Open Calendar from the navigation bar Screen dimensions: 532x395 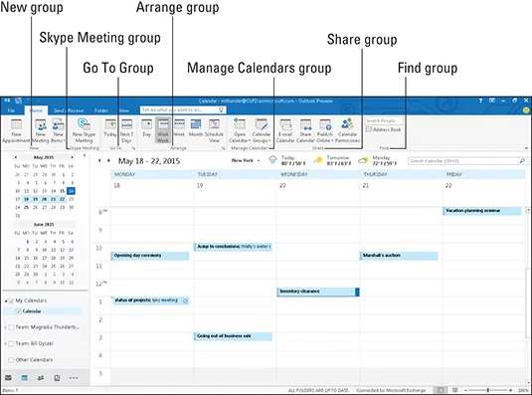click(x=25, y=378)
